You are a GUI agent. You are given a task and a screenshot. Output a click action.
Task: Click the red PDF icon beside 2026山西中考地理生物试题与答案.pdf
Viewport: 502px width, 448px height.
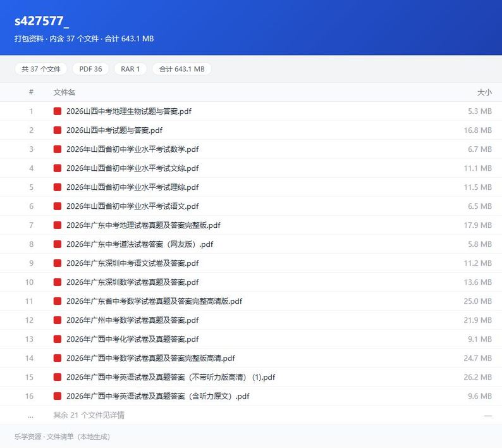pyautogui.click(x=58, y=111)
